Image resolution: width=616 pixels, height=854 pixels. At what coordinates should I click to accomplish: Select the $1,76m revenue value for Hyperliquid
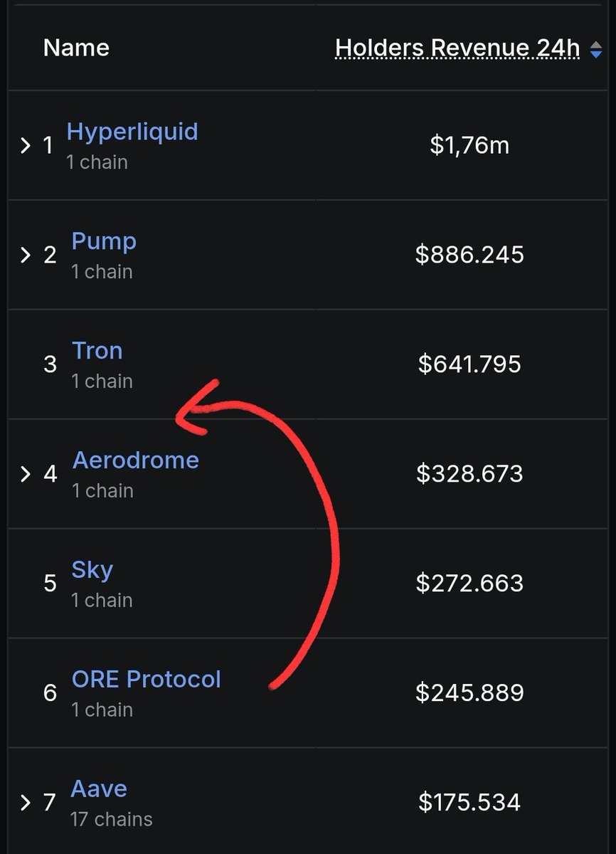pos(469,146)
